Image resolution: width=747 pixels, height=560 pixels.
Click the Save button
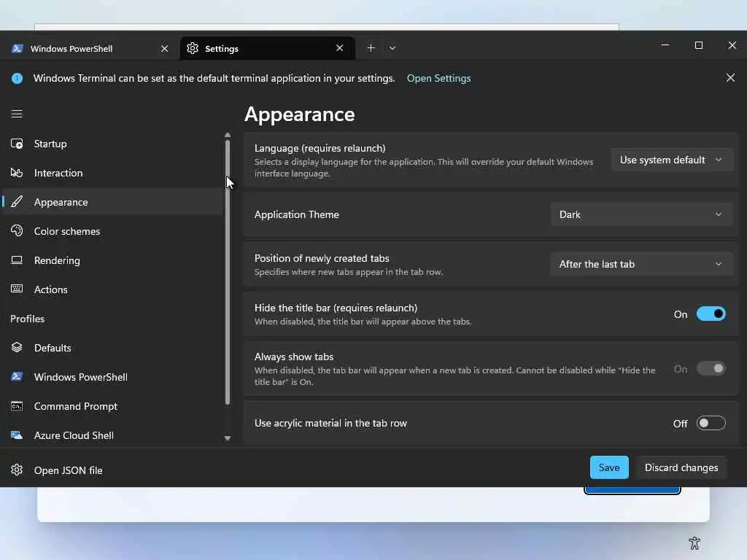[x=609, y=467]
